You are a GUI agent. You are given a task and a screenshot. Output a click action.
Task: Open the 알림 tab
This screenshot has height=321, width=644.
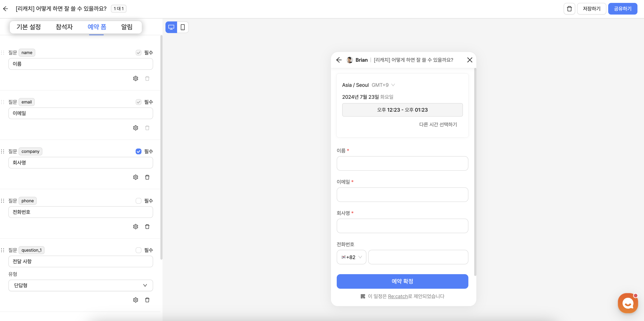pyautogui.click(x=127, y=27)
